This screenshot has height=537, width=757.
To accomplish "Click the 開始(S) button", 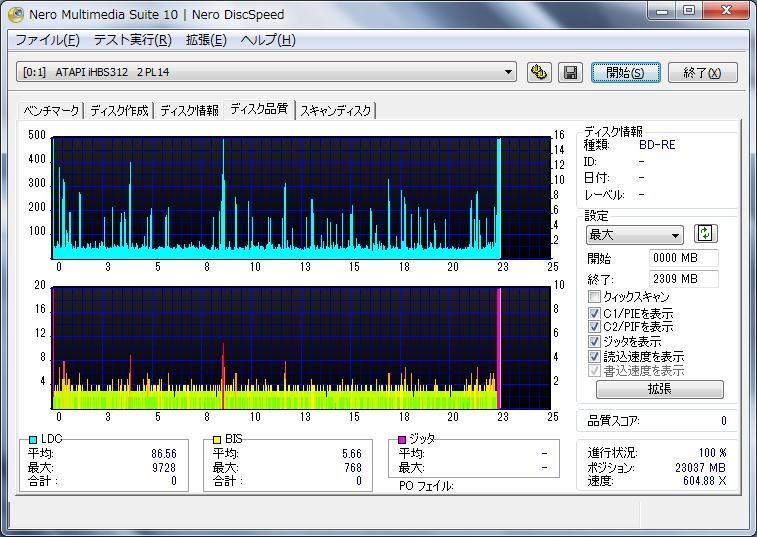I will (x=625, y=72).
